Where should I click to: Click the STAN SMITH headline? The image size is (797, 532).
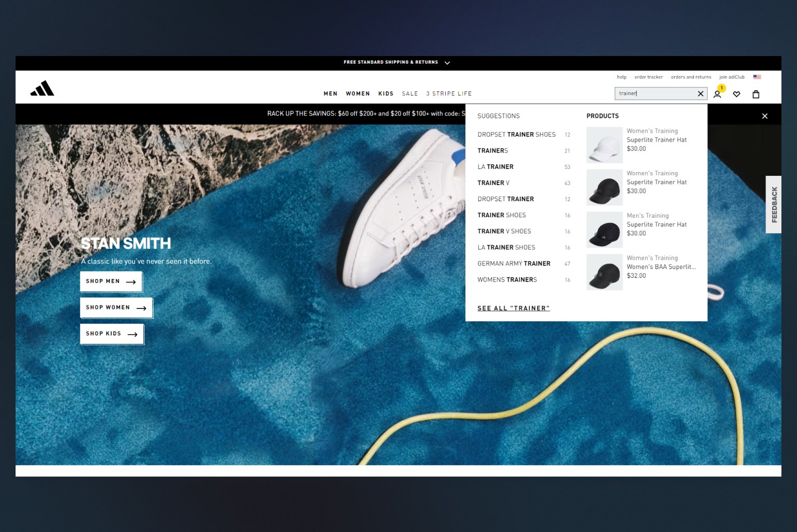pyautogui.click(x=126, y=243)
